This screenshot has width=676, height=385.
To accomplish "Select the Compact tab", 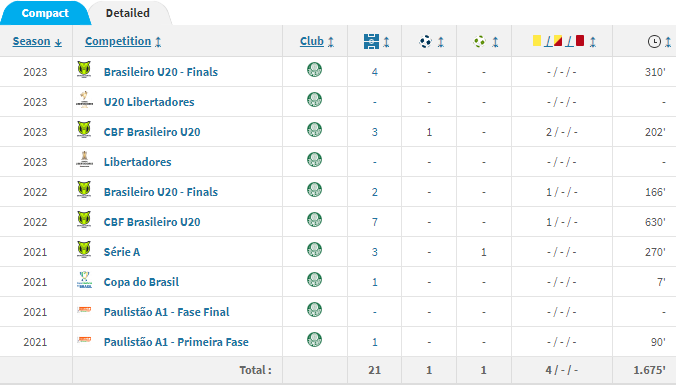I will click(x=45, y=13).
